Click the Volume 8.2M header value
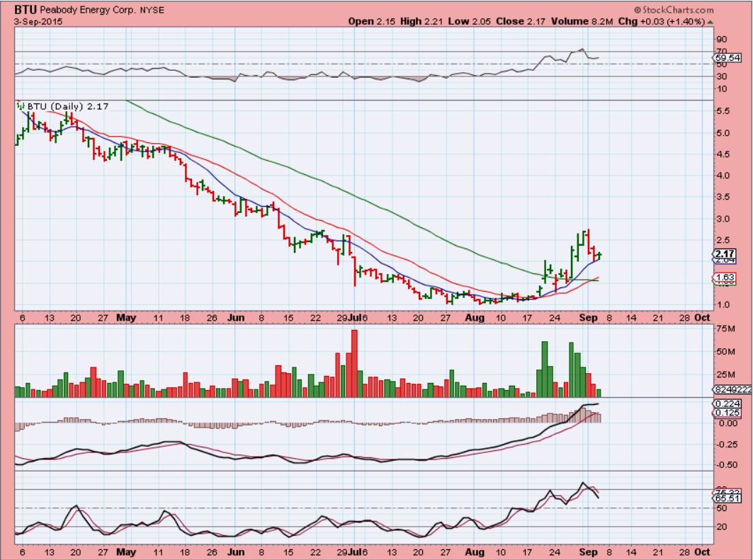Image resolution: width=753 pixels, height=560 pixels. click(x=582, y=22)
